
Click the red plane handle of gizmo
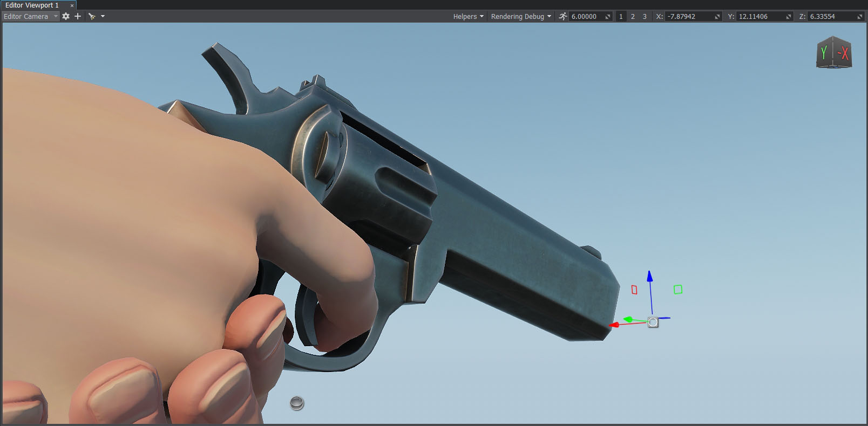[x=634, y=290]
